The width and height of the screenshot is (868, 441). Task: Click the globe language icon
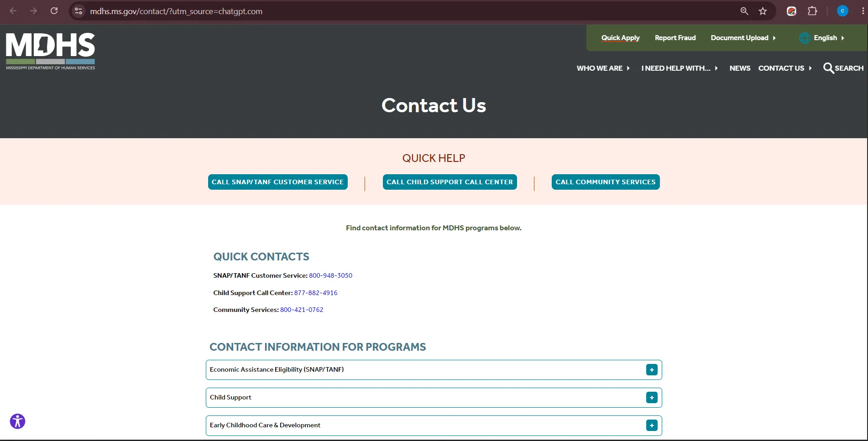tap(805, 38)
